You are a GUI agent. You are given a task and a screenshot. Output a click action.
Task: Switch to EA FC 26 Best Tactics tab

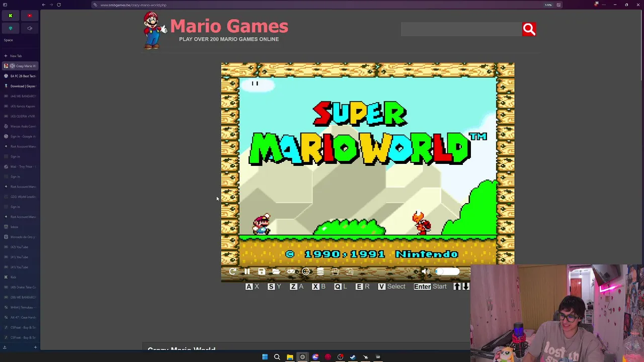(x=20, y=76)
